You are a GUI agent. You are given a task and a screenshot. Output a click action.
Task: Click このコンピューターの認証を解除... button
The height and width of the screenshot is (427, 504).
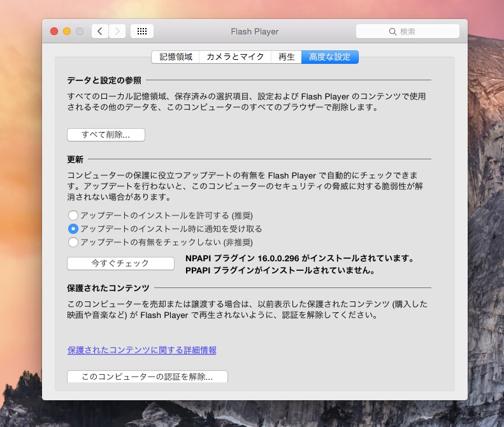(x=147, y=377)
